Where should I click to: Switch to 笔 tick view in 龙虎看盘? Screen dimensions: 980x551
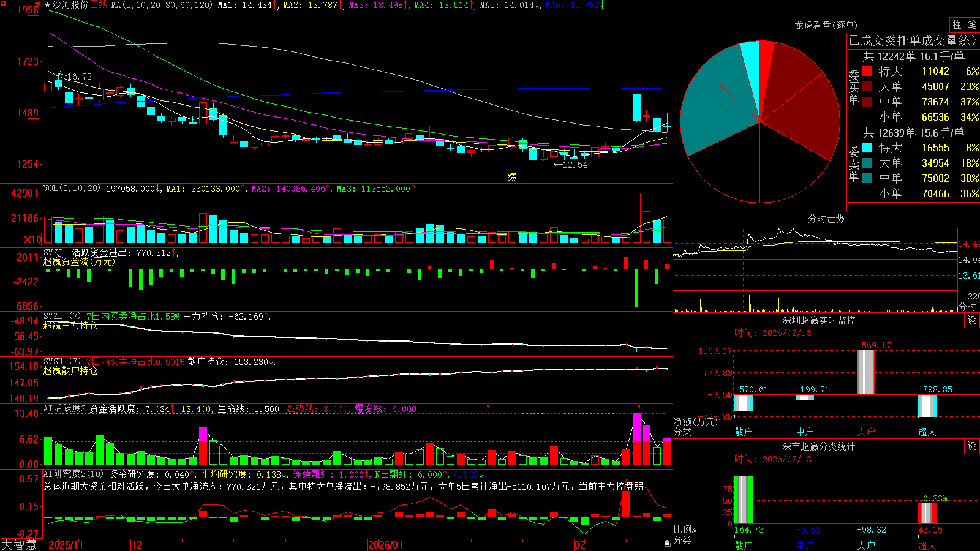pyautogui.click(x=972, y=24)
